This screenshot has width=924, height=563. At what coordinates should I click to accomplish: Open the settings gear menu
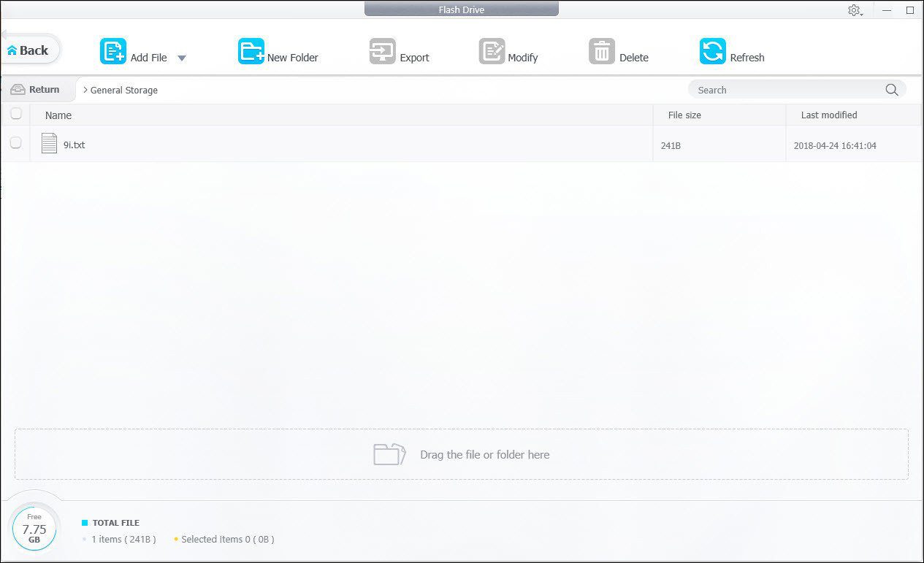click(855, 10)
